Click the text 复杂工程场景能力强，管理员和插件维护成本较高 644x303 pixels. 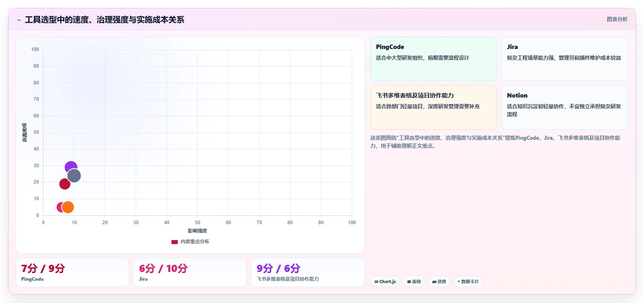[x=564, y=58]
